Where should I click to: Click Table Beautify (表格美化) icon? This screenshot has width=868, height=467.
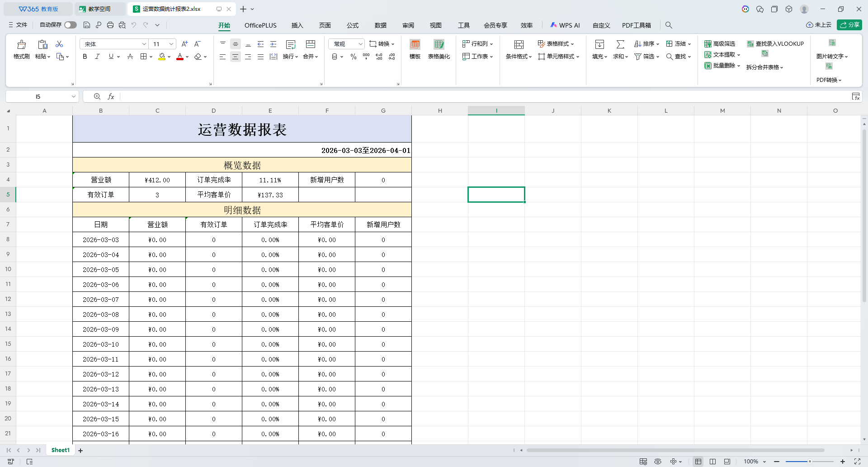pyautogui.click(x=439, y=44)
